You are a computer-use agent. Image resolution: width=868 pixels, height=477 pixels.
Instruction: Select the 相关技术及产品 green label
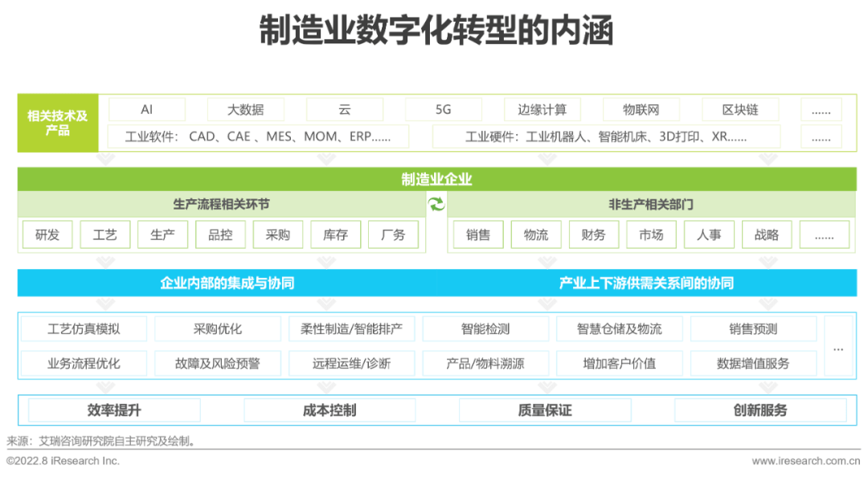58,123
